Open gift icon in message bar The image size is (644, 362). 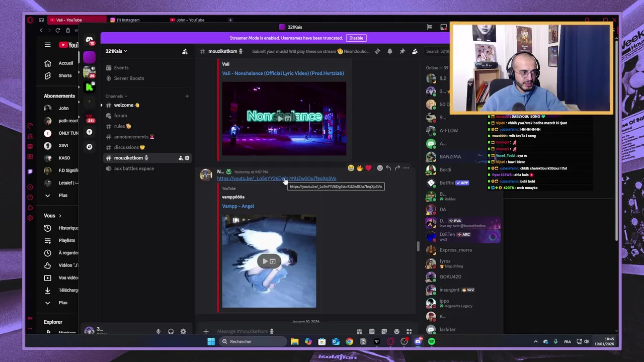359,331
